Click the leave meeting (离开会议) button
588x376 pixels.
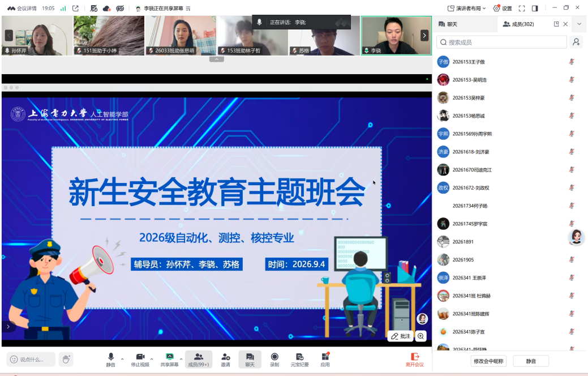(415, 360)
